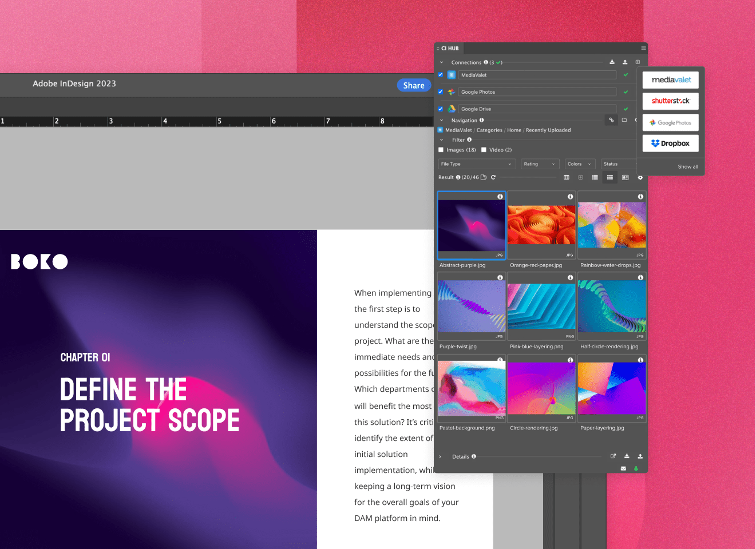Select the Half-circle-rendering.jpg thumbnail image
This screenshot has height=549, width=756.
[612, 306]
